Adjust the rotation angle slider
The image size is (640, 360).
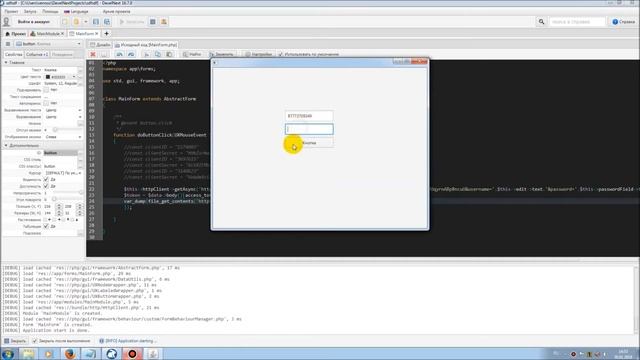67,199
